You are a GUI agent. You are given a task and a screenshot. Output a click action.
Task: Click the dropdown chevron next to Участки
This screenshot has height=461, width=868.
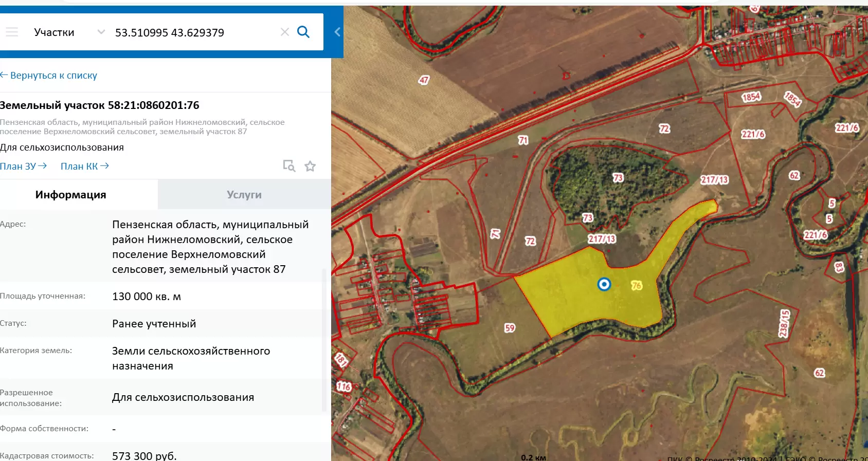pos(101,32)
